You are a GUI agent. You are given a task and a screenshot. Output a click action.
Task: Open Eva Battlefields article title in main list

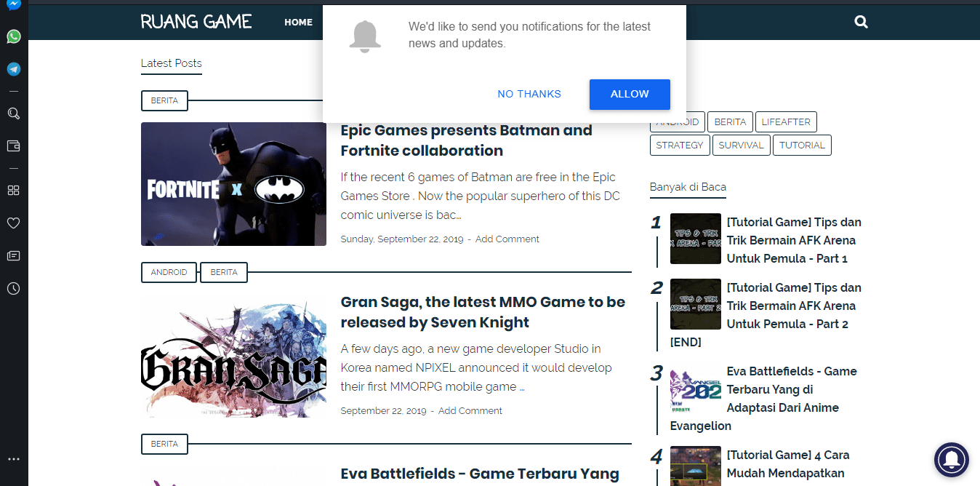pyautogui.click(x=480, y=474)
